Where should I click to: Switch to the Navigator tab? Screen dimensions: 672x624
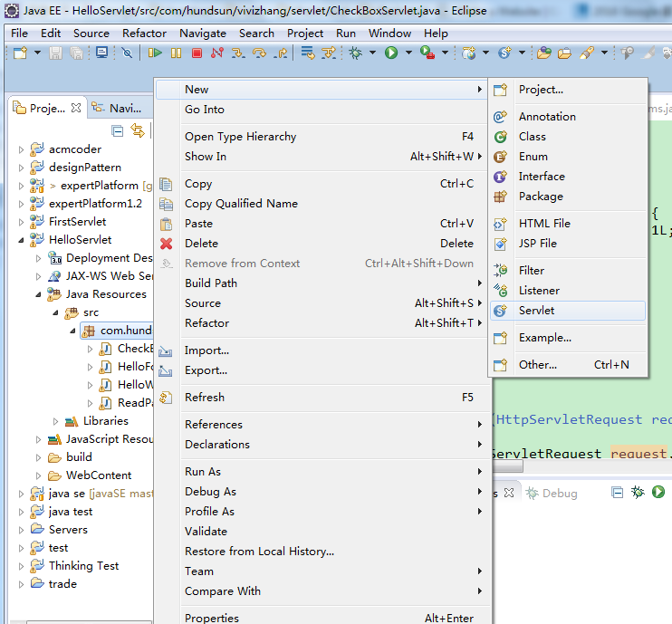(120, 109)
